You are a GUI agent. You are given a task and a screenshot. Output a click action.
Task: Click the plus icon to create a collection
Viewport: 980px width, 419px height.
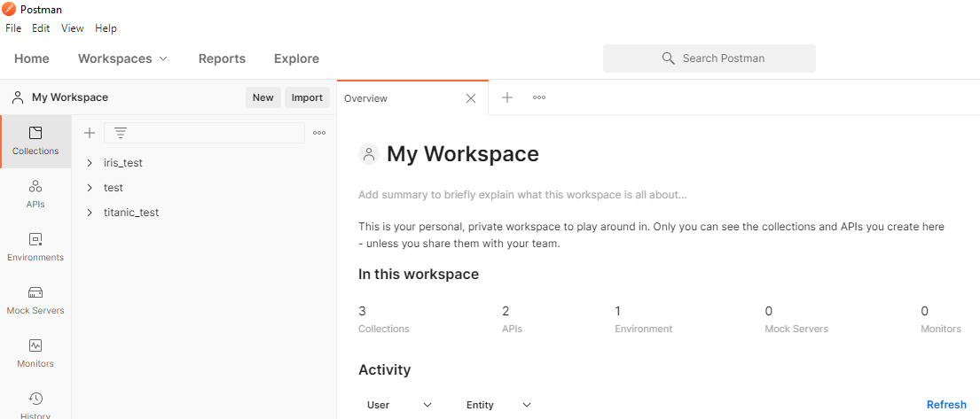pos(90,132)
